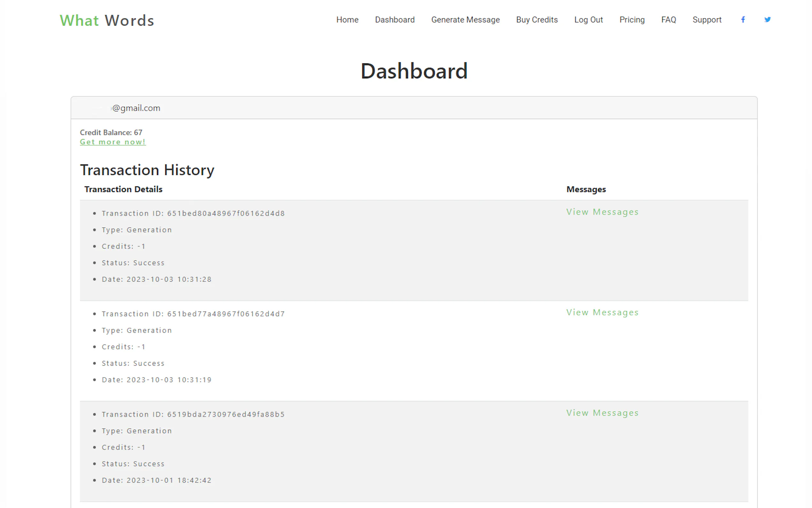
Task: Select Buy Credits in navigation
Action: [536, 20]
